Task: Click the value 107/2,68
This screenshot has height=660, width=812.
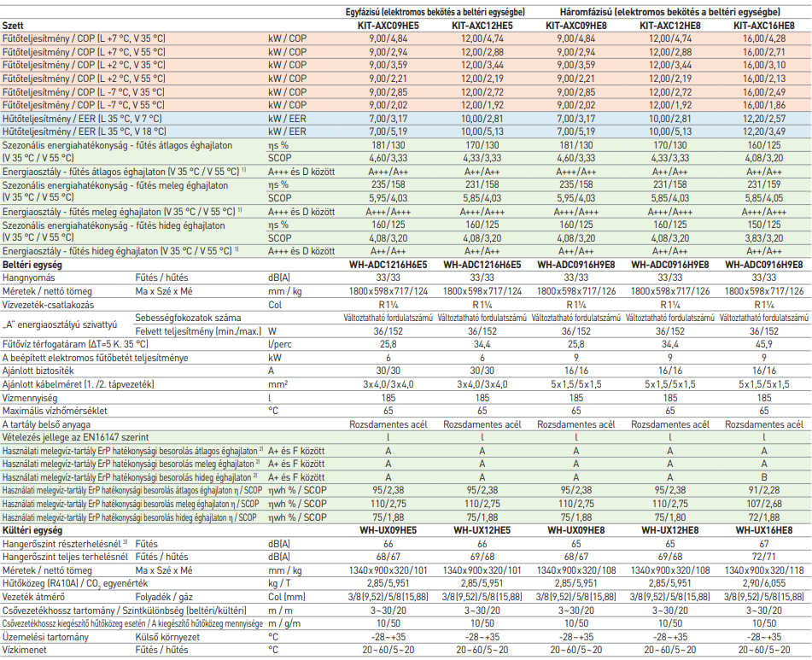Action: tap(764, 504)
